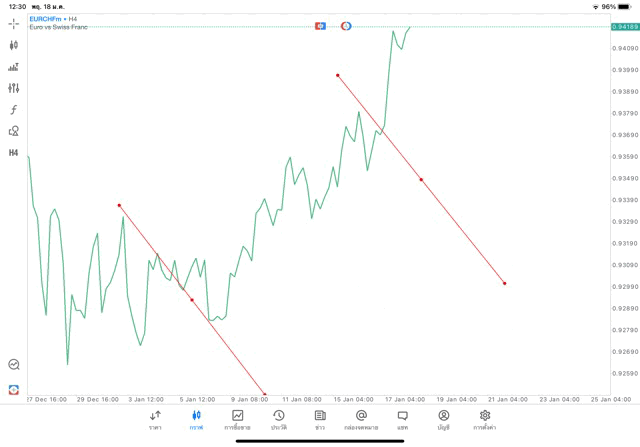Open the History (ประวัติ) tab

click(x=279, y=420)
